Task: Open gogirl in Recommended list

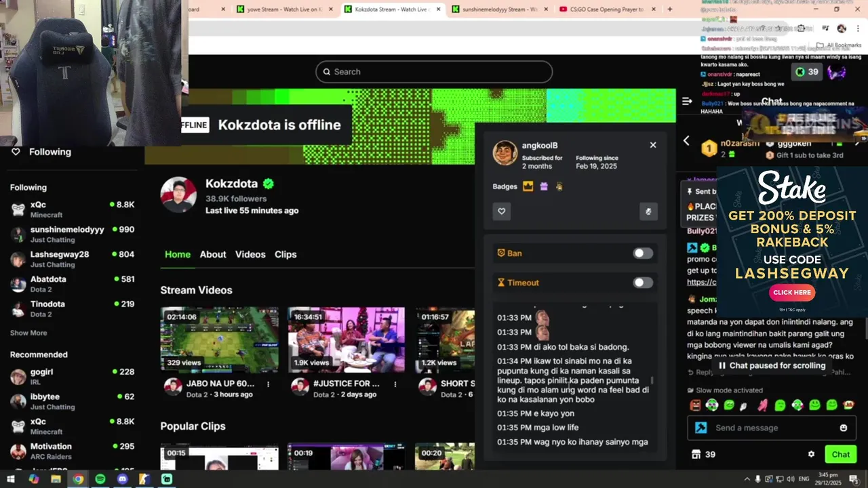Action: (72, 376)
